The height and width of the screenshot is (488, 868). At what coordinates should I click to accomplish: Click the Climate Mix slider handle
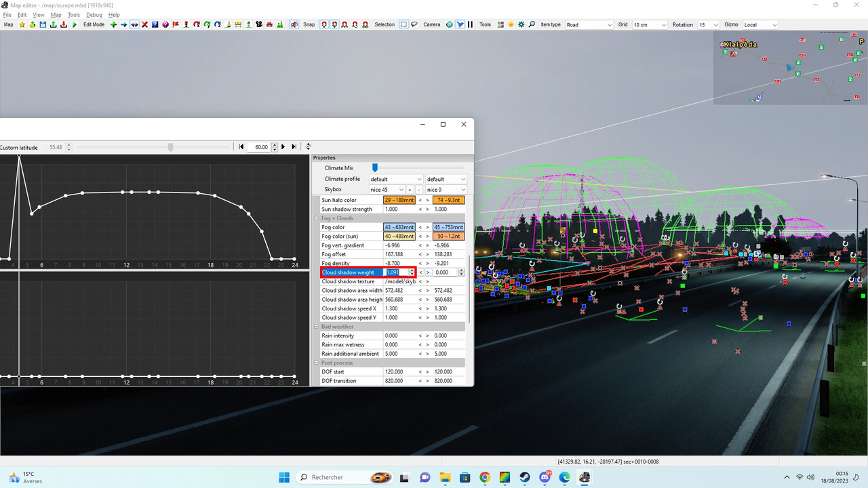click(x=374, y=168)
